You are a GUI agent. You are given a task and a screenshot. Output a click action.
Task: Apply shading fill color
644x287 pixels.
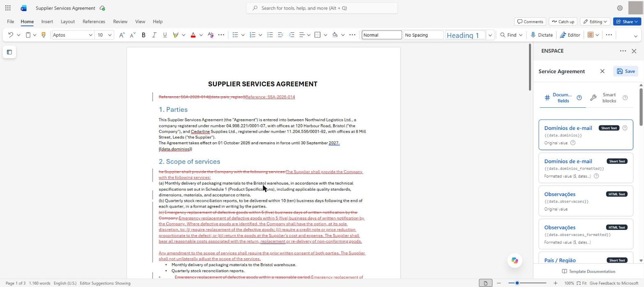[x=335, y=35]
